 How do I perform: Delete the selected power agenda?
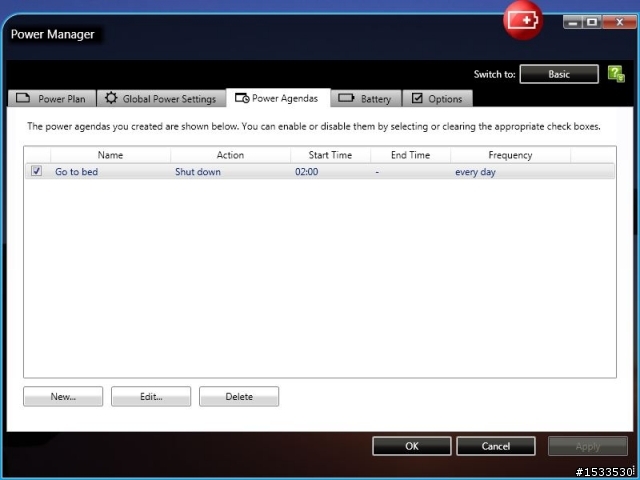click(x=239, y=396)
